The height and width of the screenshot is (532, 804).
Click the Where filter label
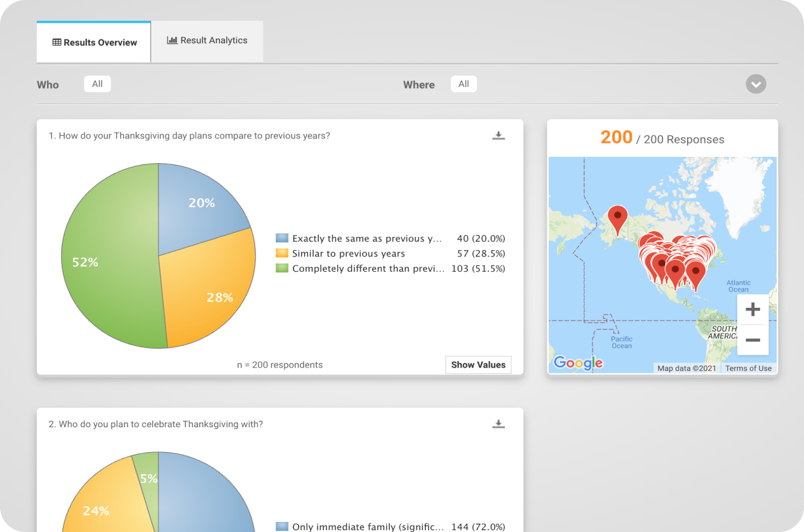419,84
